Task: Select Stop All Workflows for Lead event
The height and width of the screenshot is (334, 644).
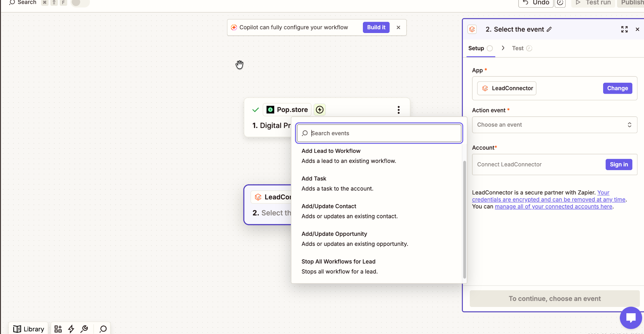Action: click(x=377, y=267)
